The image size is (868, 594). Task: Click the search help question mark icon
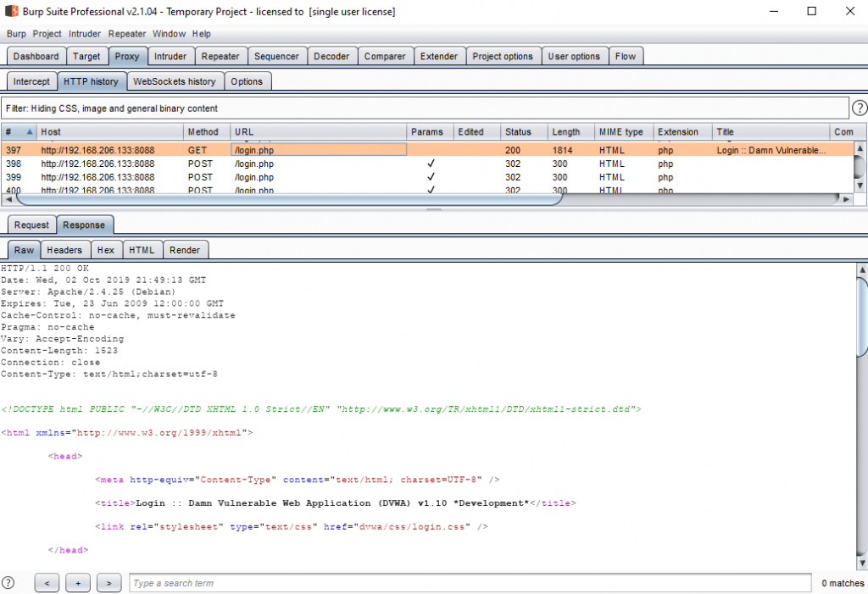(8, 583)
